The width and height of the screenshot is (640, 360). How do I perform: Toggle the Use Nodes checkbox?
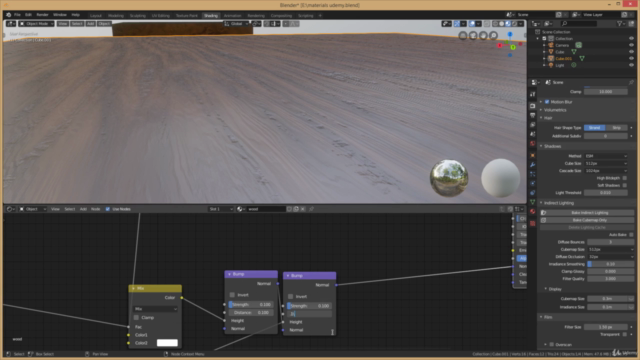(108, 209)
